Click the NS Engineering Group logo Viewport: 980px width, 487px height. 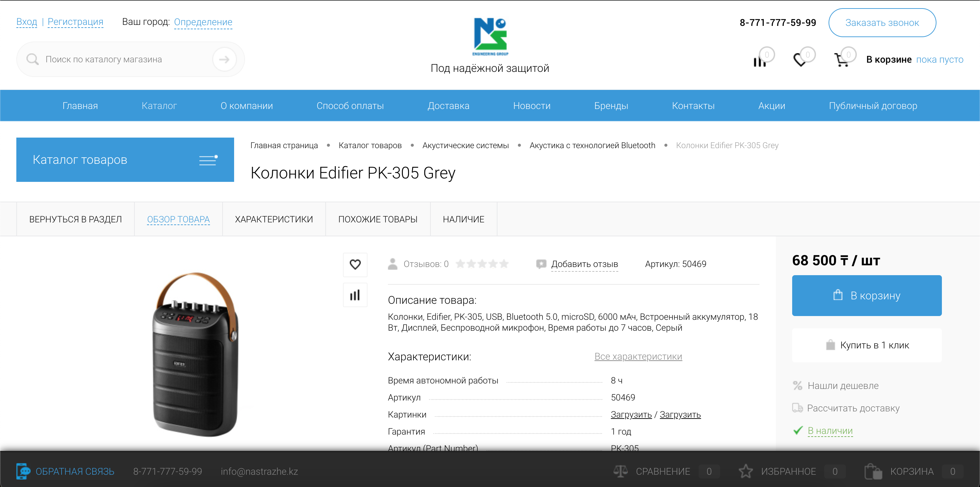click(490, 36)
